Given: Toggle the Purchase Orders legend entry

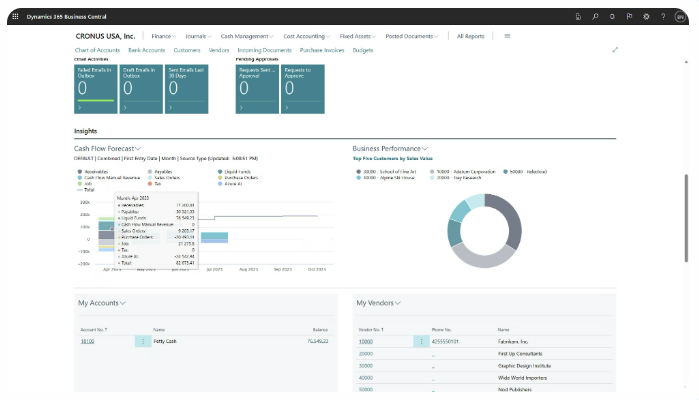Looking at the screenshot, I should 238,177.
